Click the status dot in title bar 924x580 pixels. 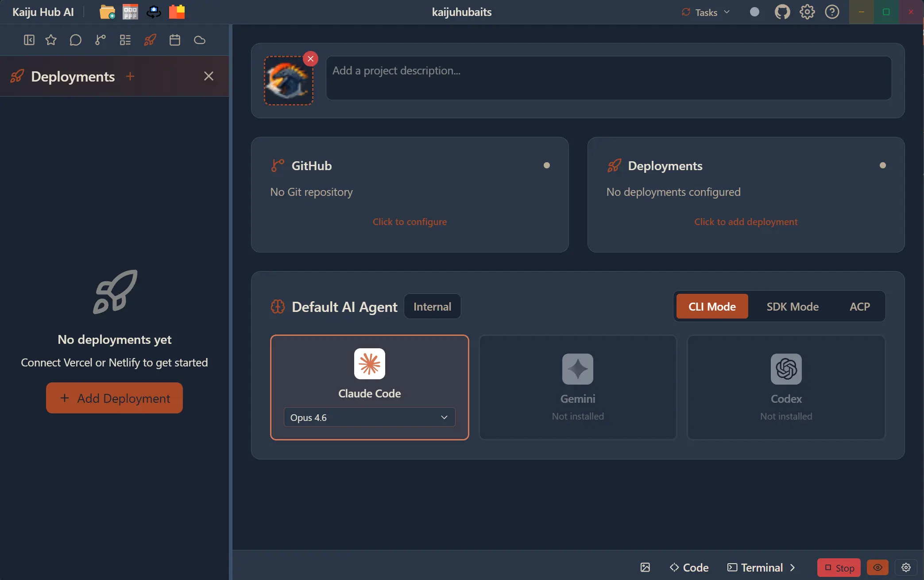[x=755, y=12]
